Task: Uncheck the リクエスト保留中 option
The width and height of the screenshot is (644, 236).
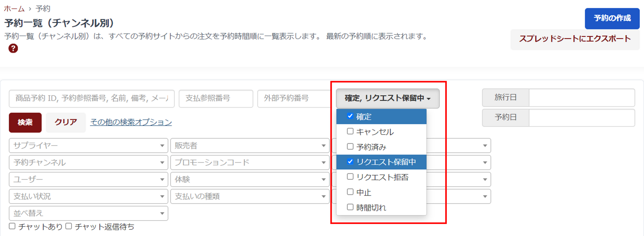Action: (x=350, y=162)
